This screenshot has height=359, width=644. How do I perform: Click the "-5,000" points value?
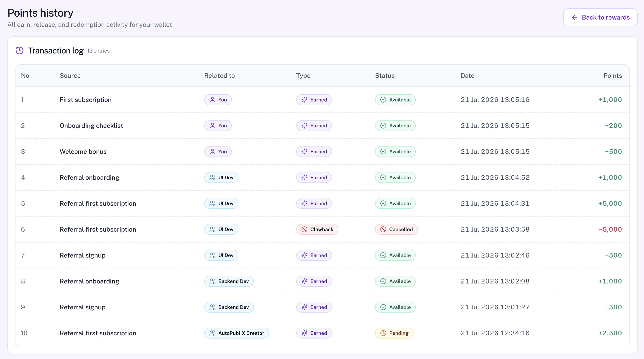point(610,229)
